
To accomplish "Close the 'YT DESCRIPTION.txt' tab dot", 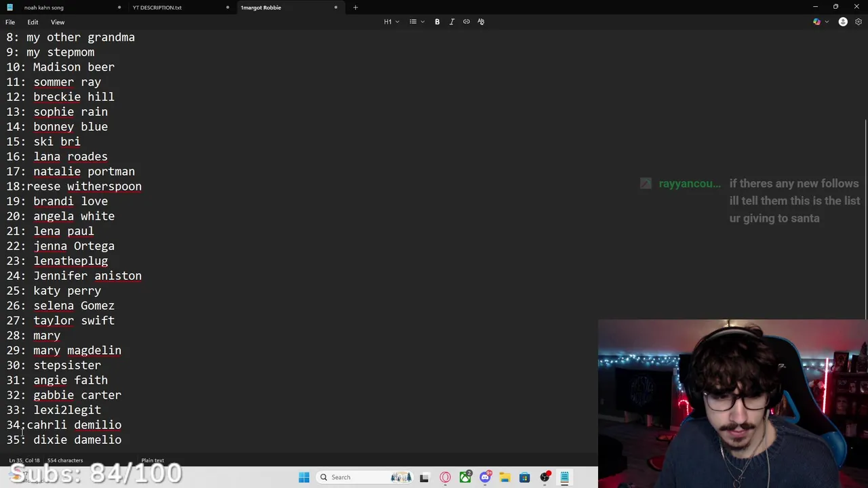I will coord(228,7).
